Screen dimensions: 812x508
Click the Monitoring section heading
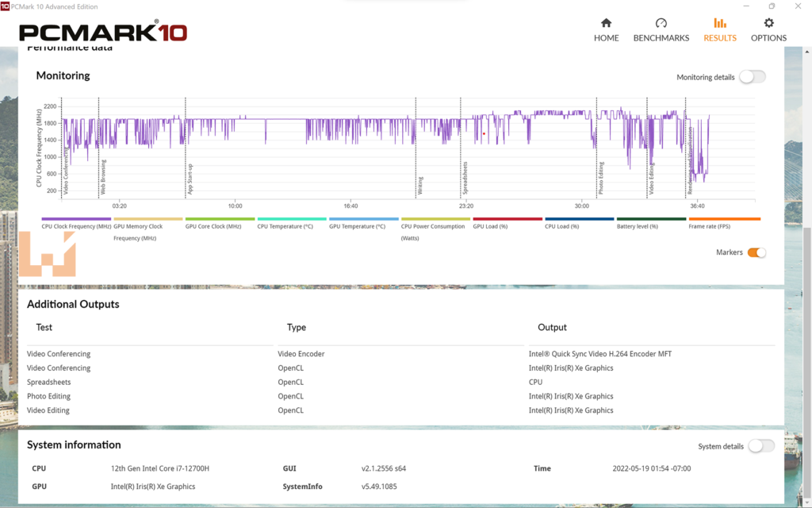tap(63, 75)
